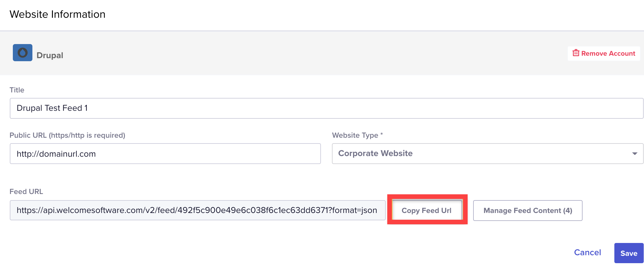Remove the Drupal account
Viewport: 644px width, 265px height.
(604, 54)
